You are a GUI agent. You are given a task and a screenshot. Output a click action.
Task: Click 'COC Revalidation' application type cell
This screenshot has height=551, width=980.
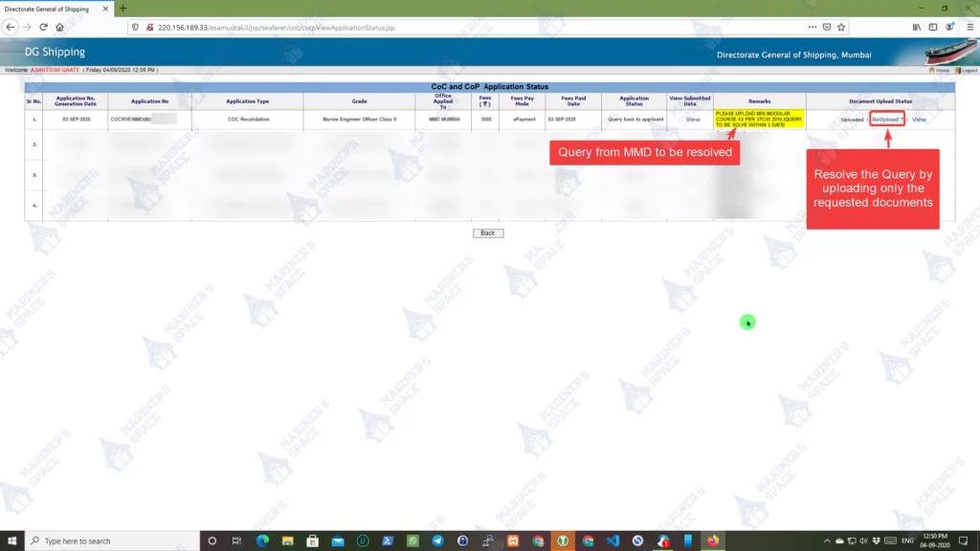coord(248,120)
